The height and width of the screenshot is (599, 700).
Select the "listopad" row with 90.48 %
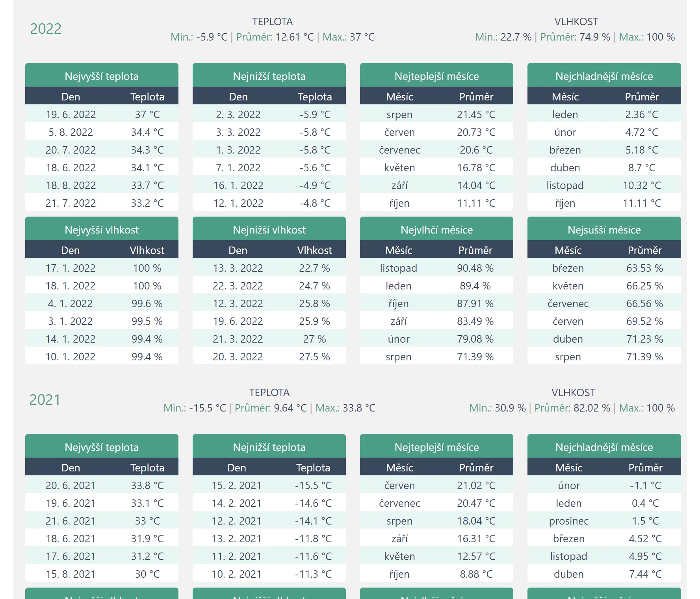(436, 268)
